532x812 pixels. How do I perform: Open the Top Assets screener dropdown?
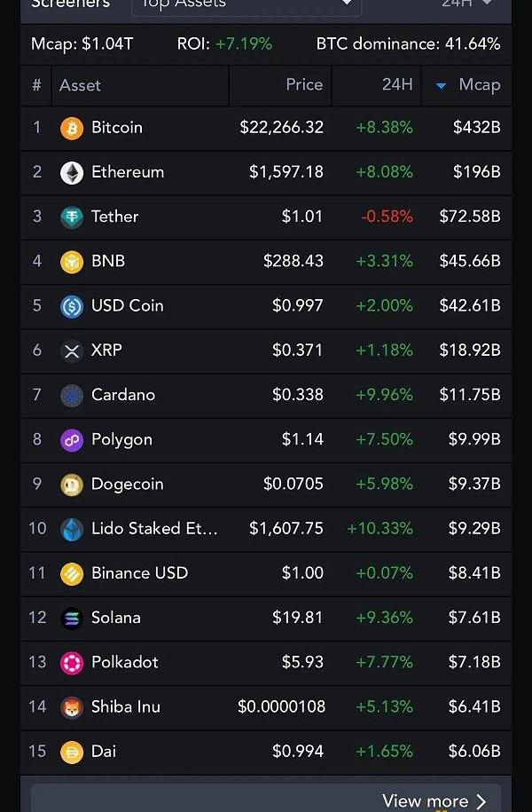point(246,4)
